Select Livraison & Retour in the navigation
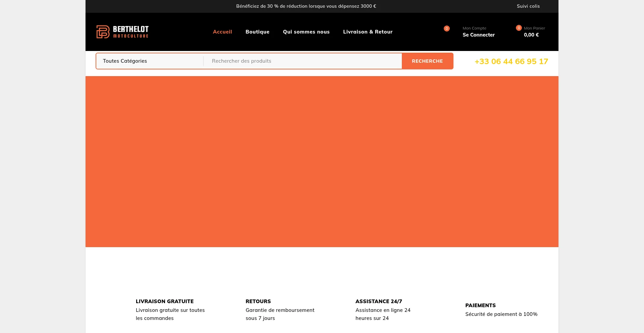The height and width of the screenshot is (333, 644). (368, 32)
